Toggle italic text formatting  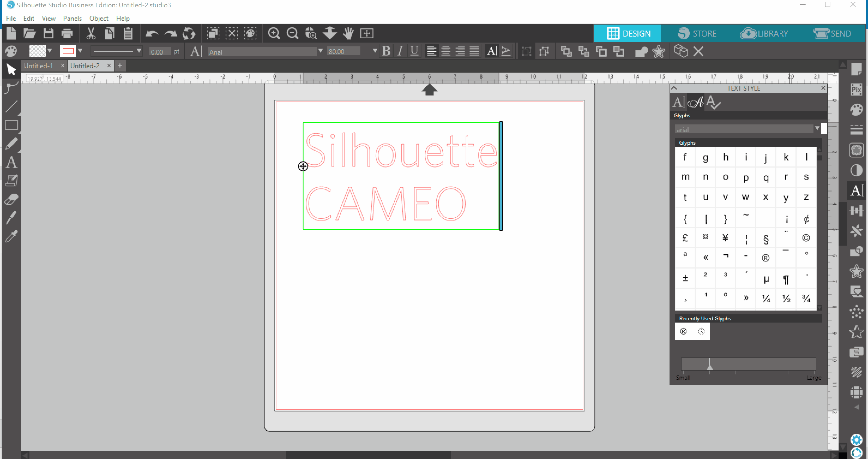(x=400, y=51)
